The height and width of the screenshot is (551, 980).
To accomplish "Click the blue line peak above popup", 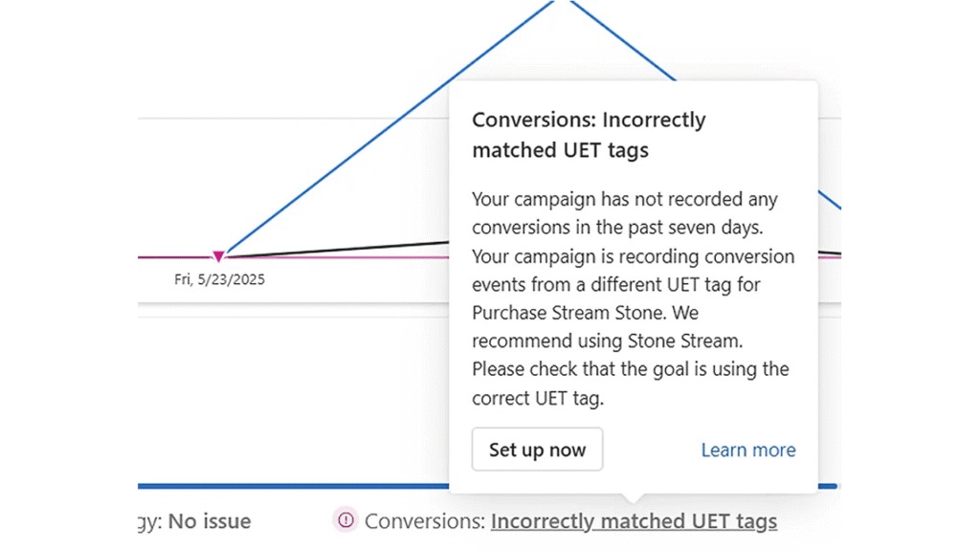I will (563, 2).
